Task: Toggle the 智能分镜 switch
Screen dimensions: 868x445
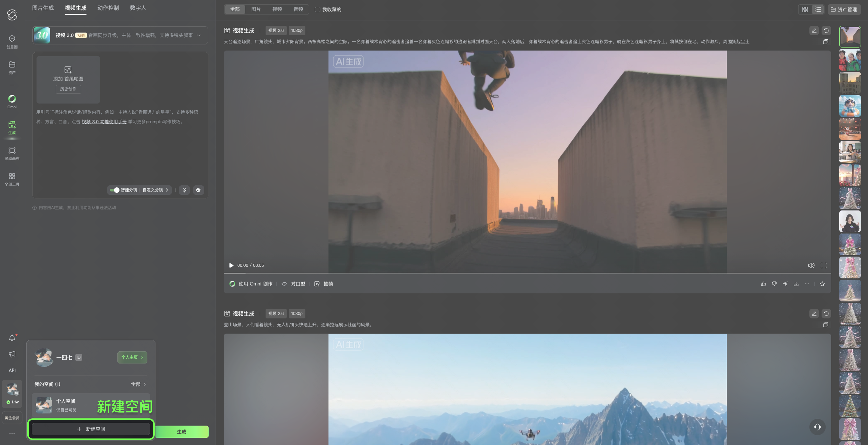Action: (115, 190)
